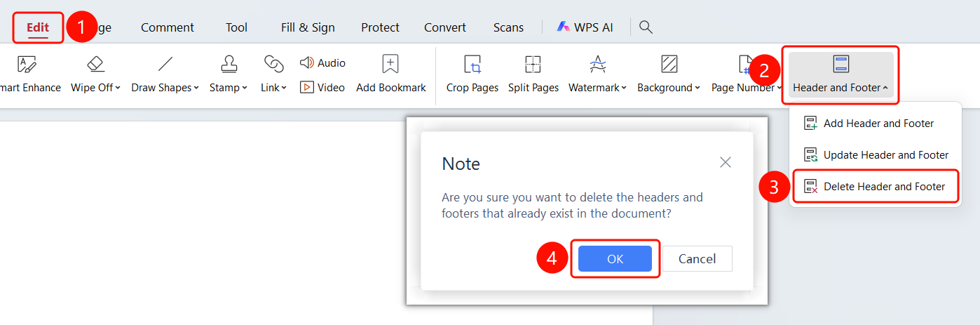The width and height of the screenshot is (980, 325).
Task: Click the Stamp tool icon
Action: pyautogui.click(x=229, y=64)
